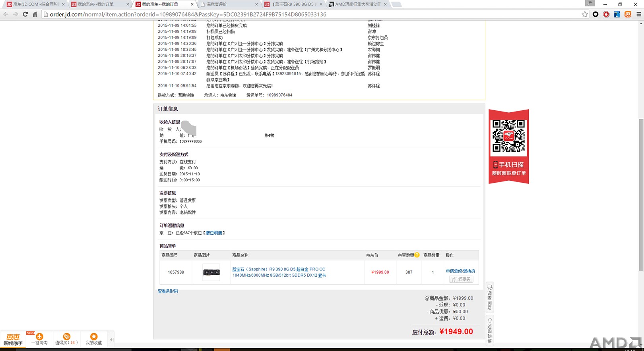This screenshot has width=644, height=351.
Task: Close the 满意度评价 tab
Action: coord(256,4)
